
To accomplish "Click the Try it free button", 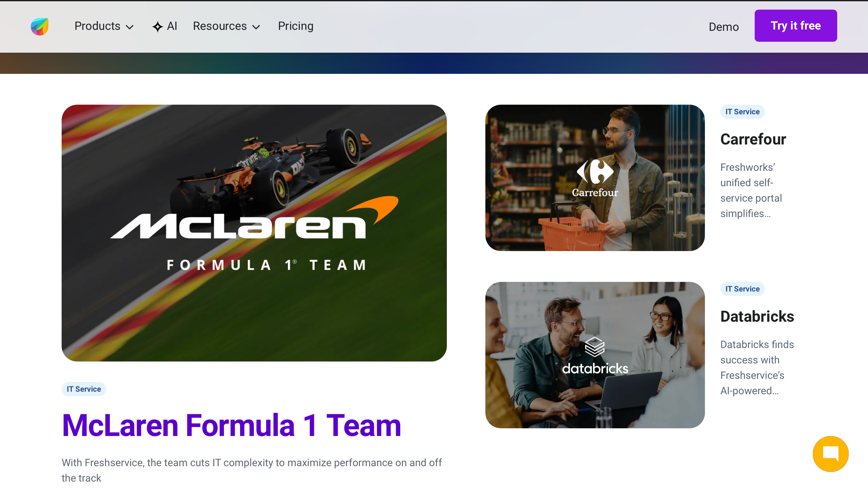I will click(795, 26).
